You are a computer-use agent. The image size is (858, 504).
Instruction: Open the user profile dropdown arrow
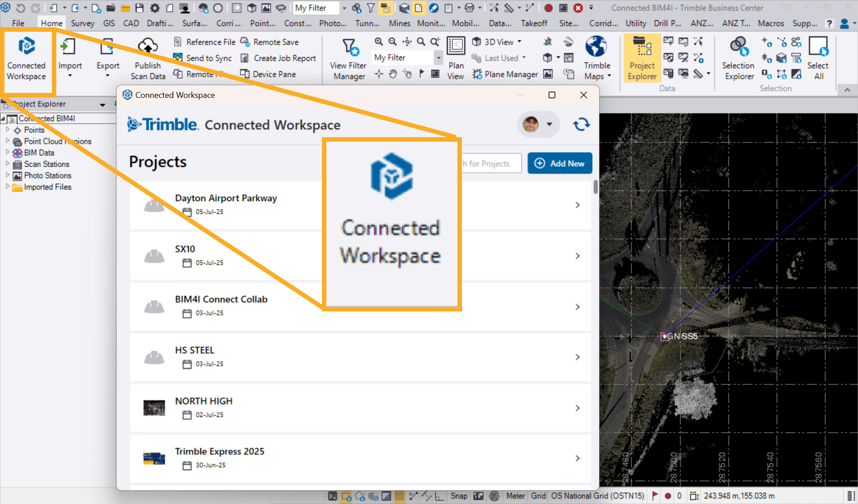tap(549, 124)
